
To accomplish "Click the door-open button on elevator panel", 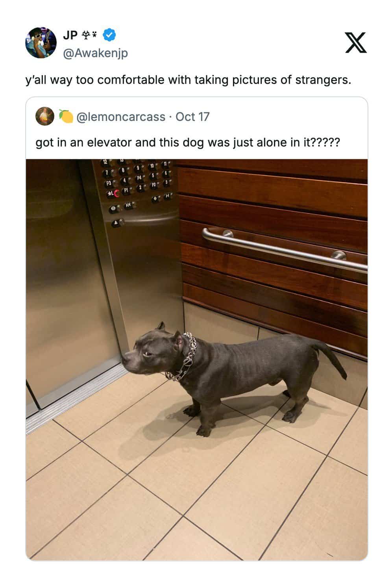I will pos(114,209).
